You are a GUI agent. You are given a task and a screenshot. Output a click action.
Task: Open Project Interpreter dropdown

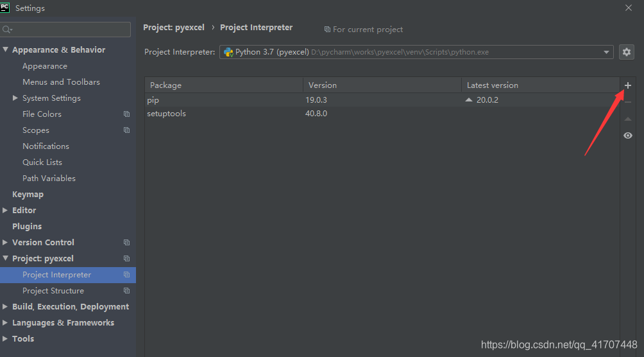click(x=416, y=52)
